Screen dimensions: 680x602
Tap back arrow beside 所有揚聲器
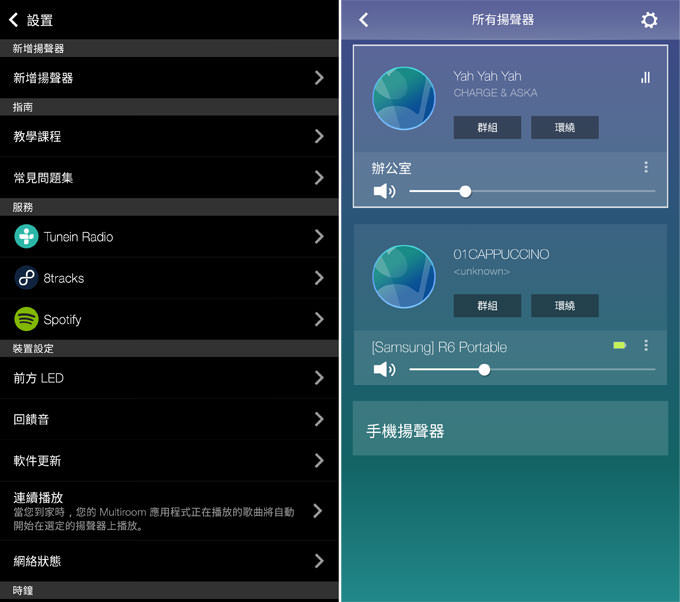click(x=364, y=20)
